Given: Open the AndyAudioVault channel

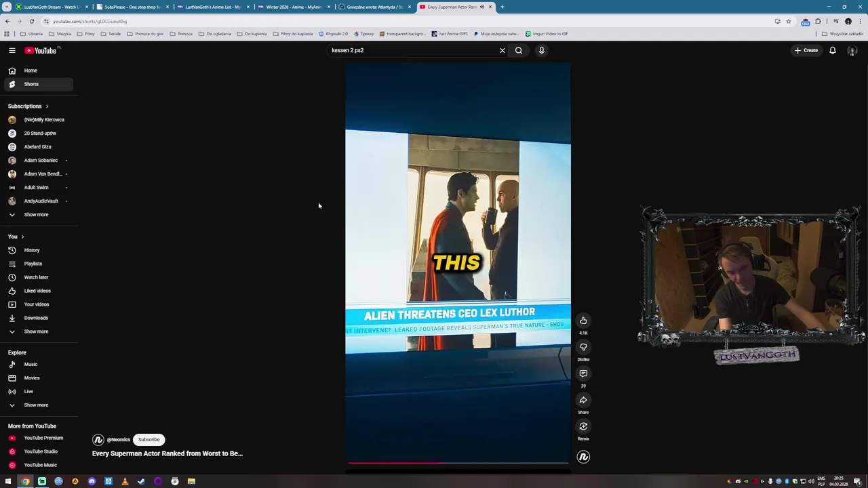Looking at the screenshot, I should pyautogui.click(x=37, y=201).
